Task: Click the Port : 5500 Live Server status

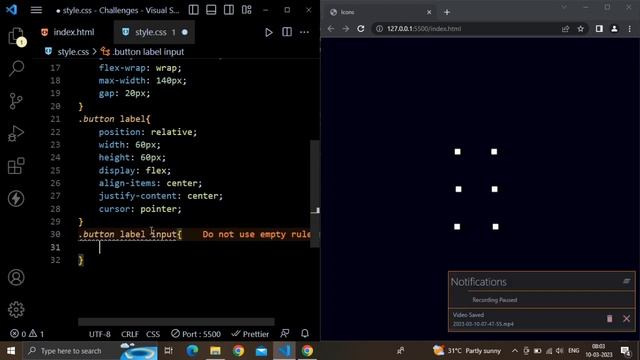Action: pos(196,334)
